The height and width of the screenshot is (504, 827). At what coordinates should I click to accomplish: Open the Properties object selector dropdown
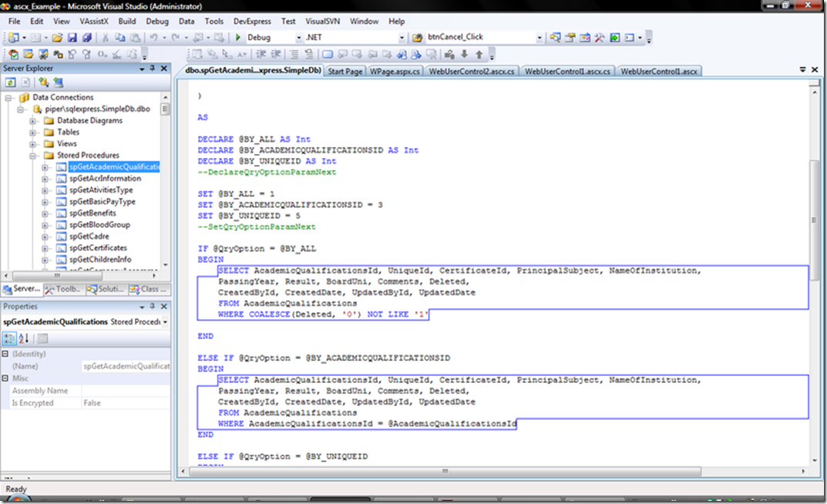(x=165, y=321)
